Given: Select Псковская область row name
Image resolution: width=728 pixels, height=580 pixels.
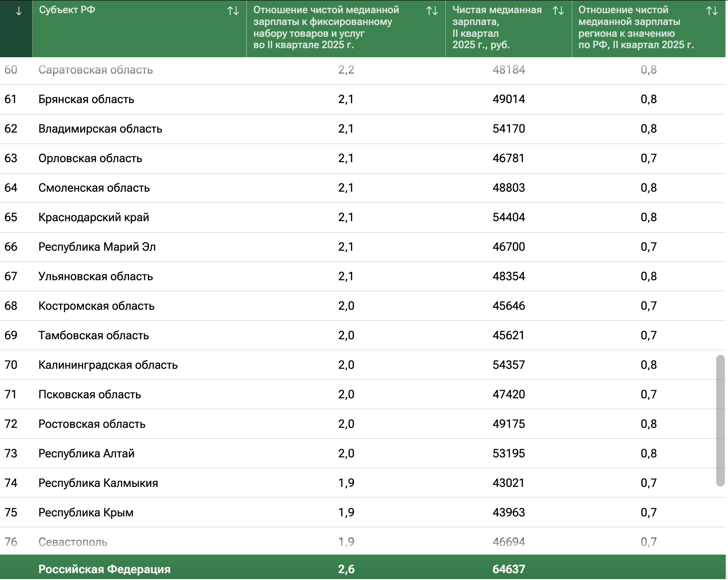Looking at the screenshot, I should click(x=90, y=395).
